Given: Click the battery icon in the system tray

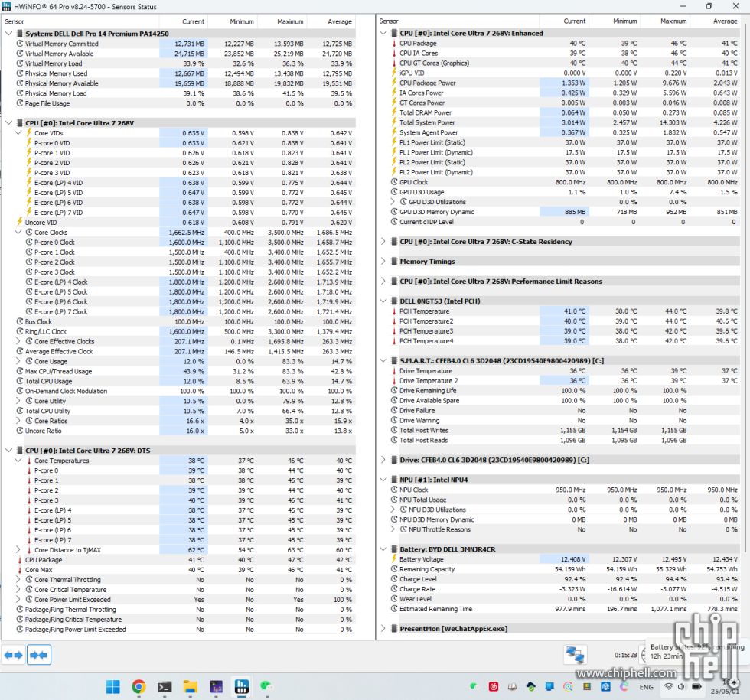Looking at the screenshot, I should tap(696, 687).
